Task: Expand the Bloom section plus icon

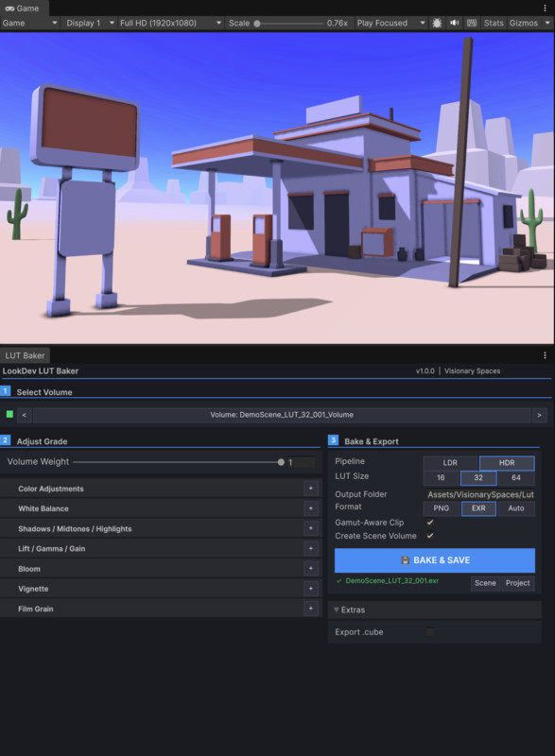Action: point(310,569)
